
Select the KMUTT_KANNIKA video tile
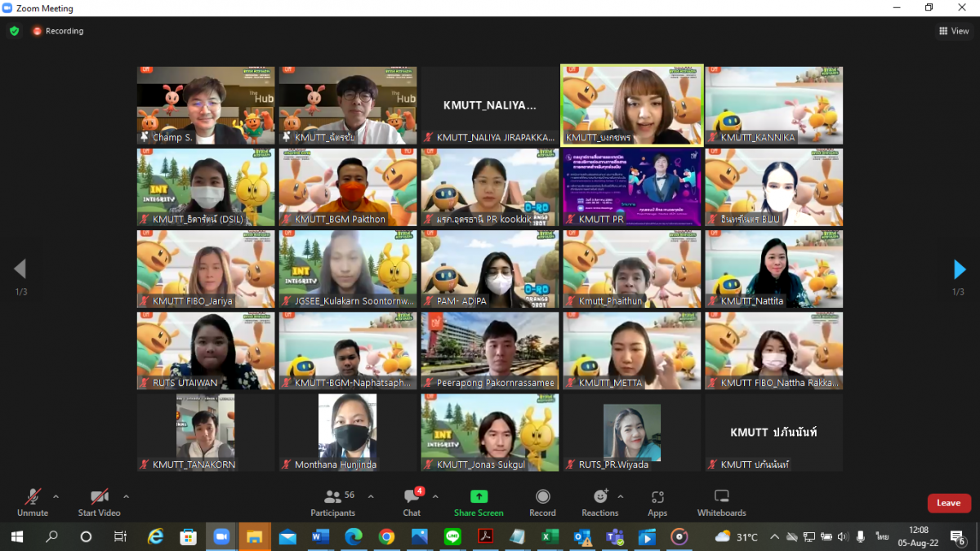pyautogui.click(x=774, y=105)
